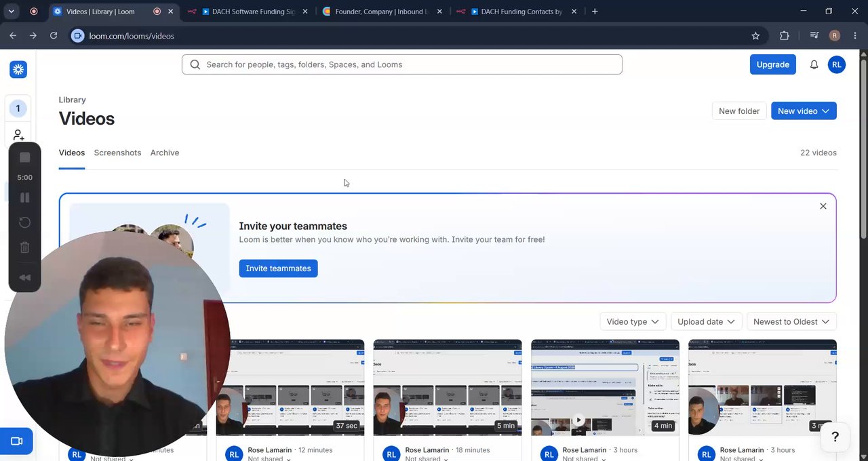Screen dimensions: 868x461
Task: Select the Videos tab
Action: [72, 153]
